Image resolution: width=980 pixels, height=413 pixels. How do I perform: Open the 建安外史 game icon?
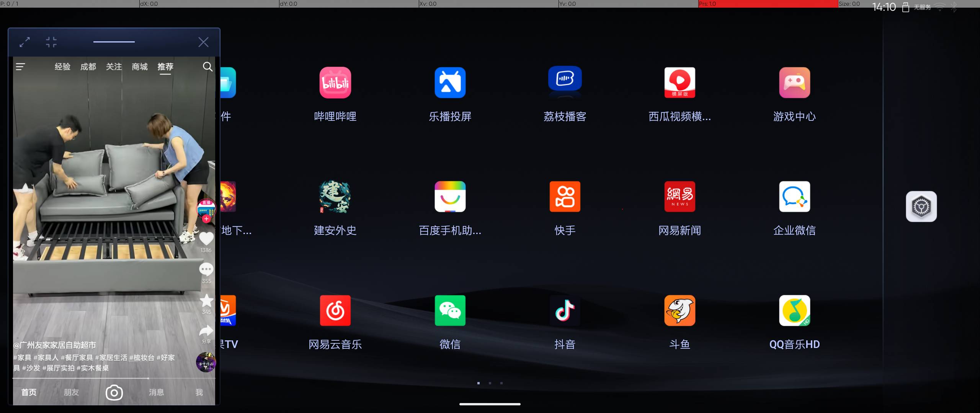(335, 197)
